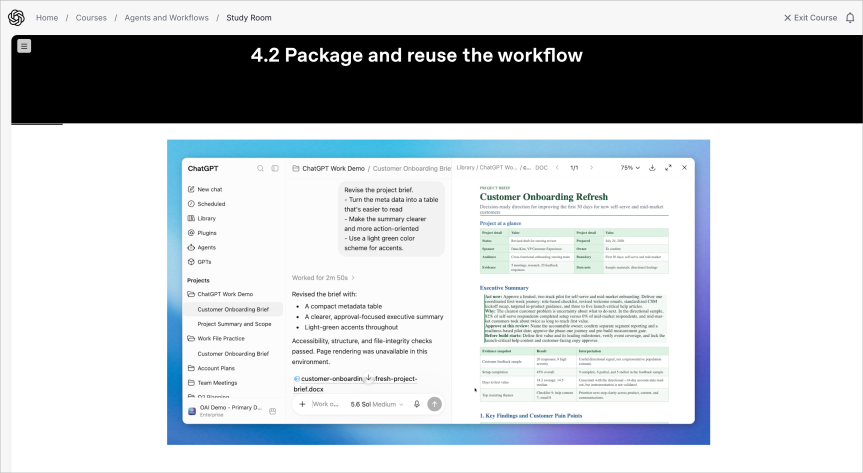Click the Agents and Workflows breadcrumb

point(166,18)
